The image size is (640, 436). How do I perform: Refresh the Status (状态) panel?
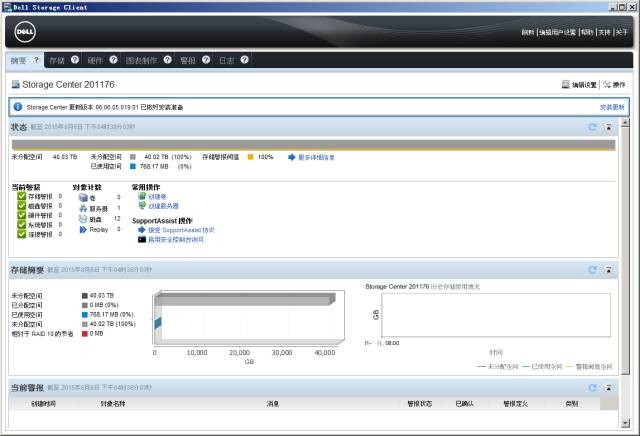coord(592,127)
